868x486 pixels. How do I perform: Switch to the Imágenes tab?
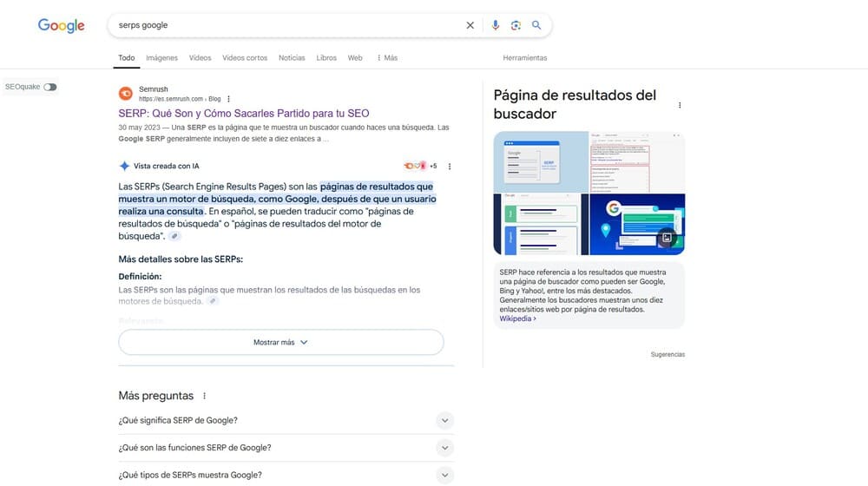pyautogui.click(x=161, y=57)
